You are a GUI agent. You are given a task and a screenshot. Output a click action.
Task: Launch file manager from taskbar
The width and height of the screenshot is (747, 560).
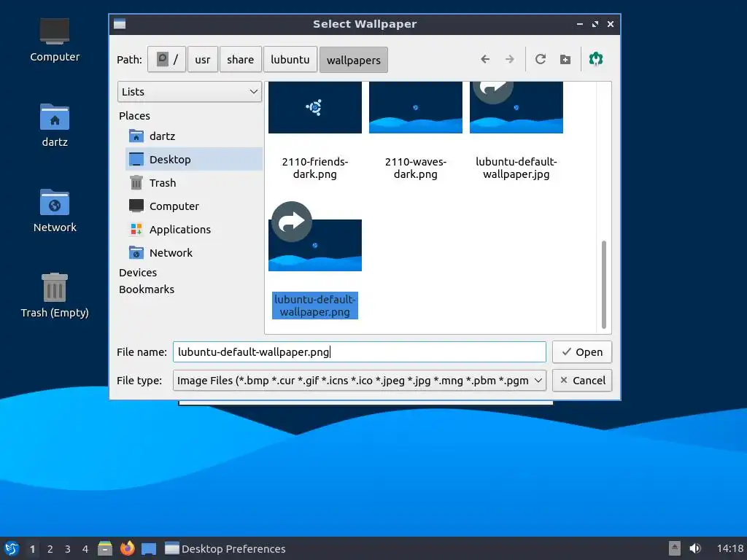[x=105, y=548]
